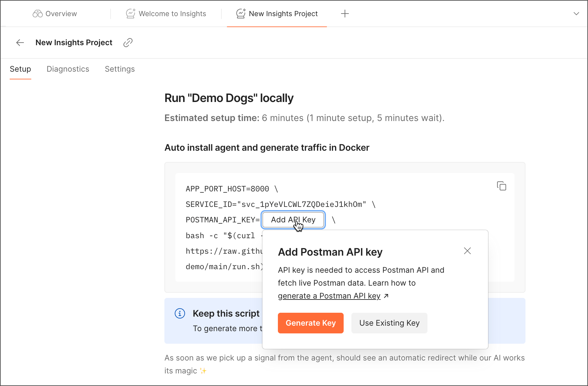The image size is (588, 386).
Task: Click Auto install agent heading
Action: click(x=267, y=148)
